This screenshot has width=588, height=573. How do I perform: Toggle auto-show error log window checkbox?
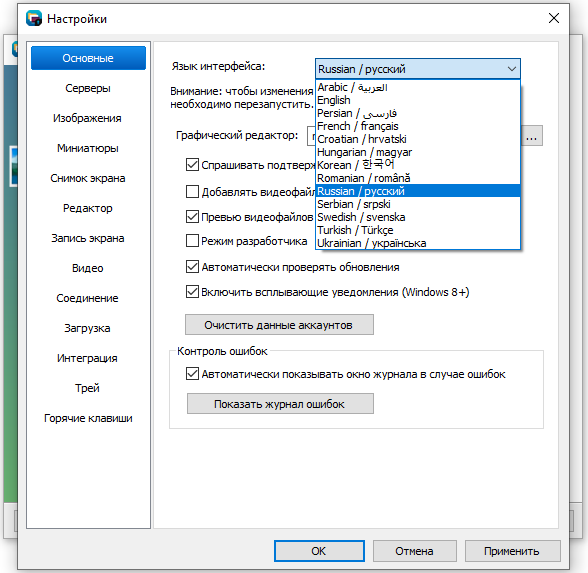pyautogui.click(x=192, y=374)
